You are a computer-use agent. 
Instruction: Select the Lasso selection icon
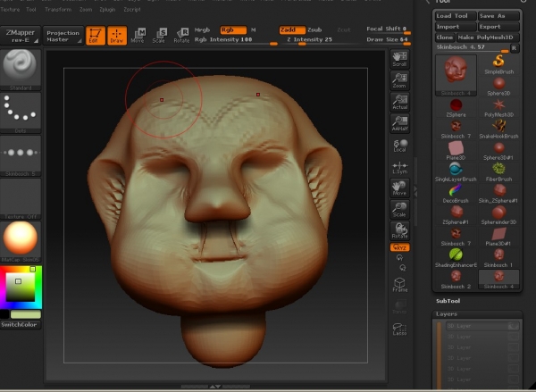399,329
